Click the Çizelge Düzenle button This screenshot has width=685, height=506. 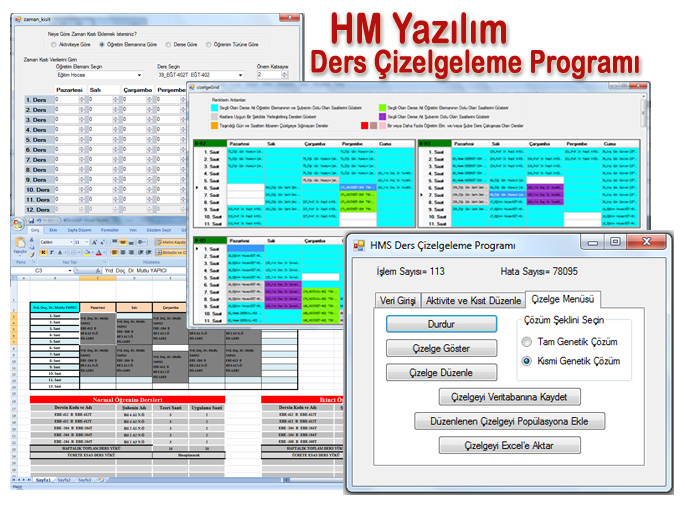[441, 373]
